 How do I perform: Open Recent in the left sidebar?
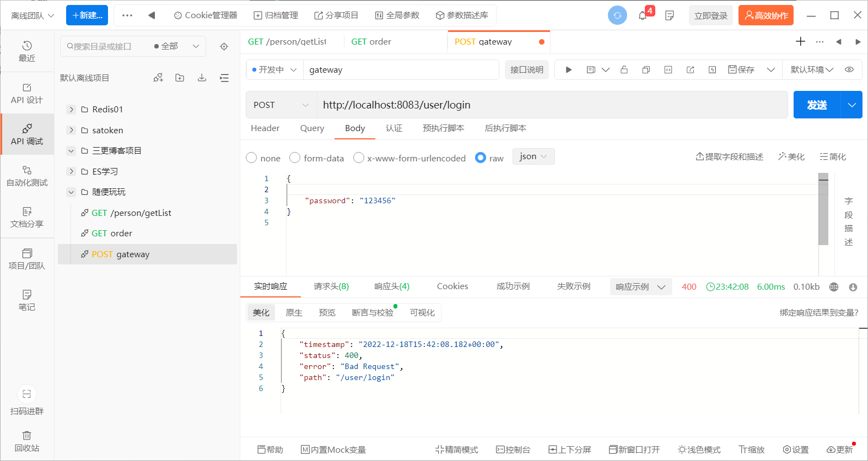click(27, 51)
